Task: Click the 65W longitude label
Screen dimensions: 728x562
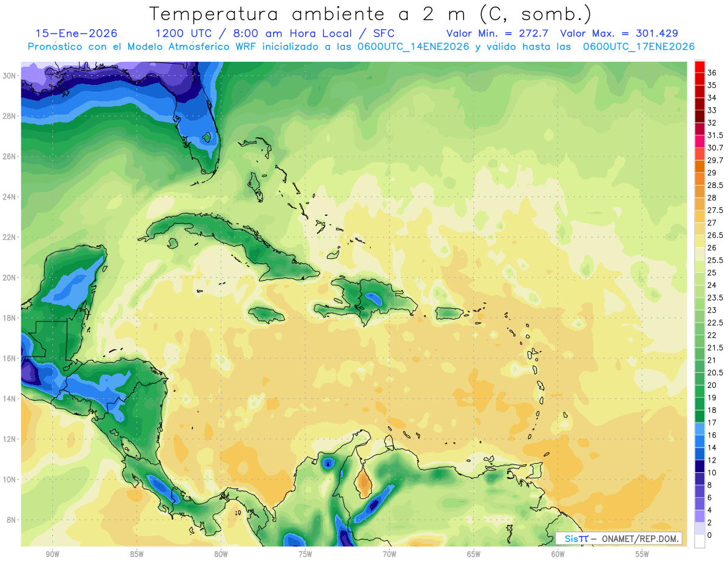Action: click(x=474, y=555)
